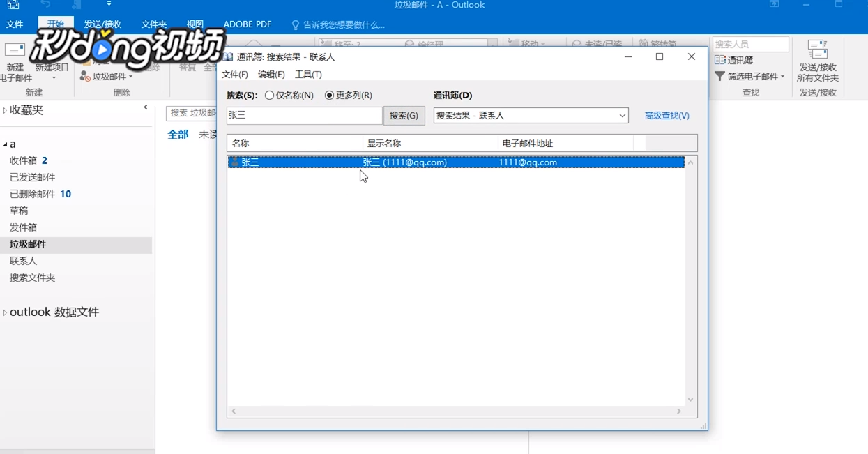Switch to the 发送/接收 ribbon tab
The width and height of the screenshot is (868, 454).
tap(102, 24)
